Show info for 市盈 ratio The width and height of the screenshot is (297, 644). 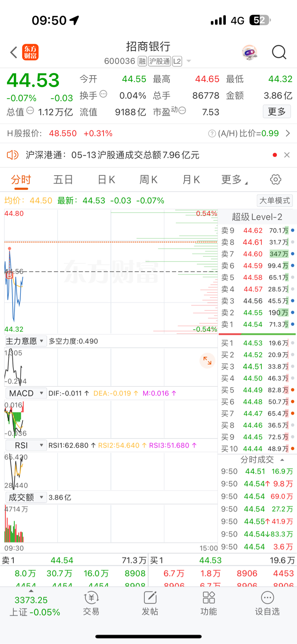point(182,111)
